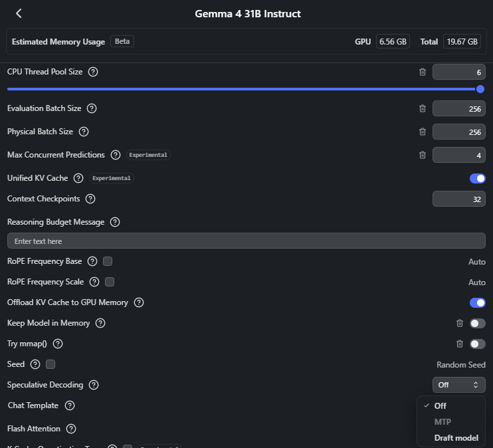Image resolution: width=493 pixels, height=448 pixels.
Task: Enable the Try mmap() toggle
Action: pyautogui.click(x=477, y=344)
